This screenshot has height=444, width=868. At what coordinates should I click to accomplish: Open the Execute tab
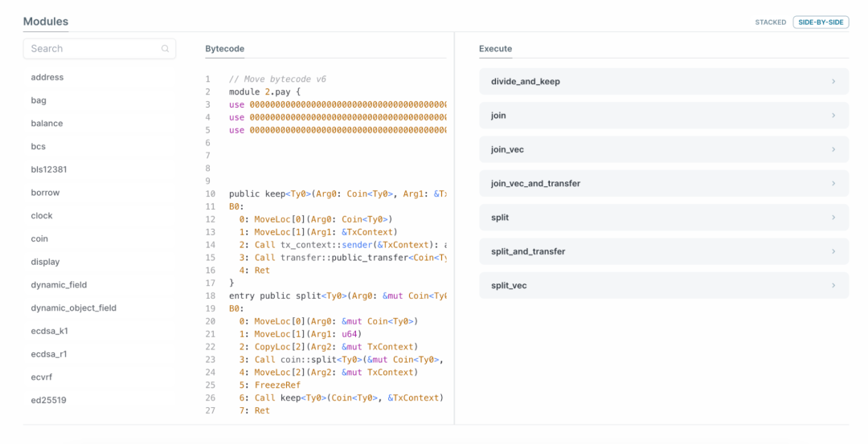[x=495, y=49]
